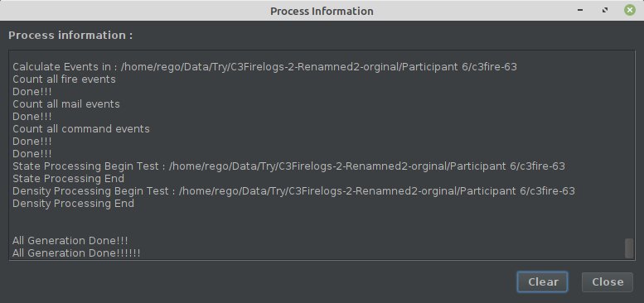Close the Process Information dialog via Close button
The width and height of the screenshot is (644, 303).
[x=607, y=282]
